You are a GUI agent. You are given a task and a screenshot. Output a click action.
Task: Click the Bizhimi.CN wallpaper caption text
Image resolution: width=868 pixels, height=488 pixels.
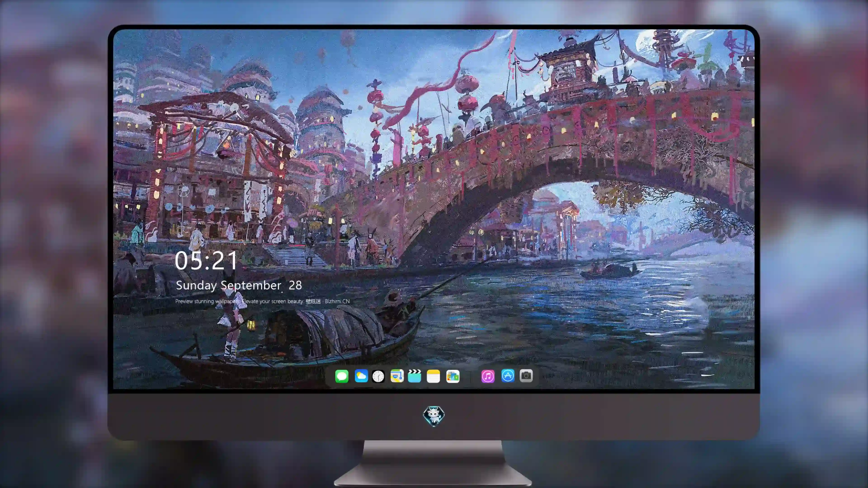262,301
